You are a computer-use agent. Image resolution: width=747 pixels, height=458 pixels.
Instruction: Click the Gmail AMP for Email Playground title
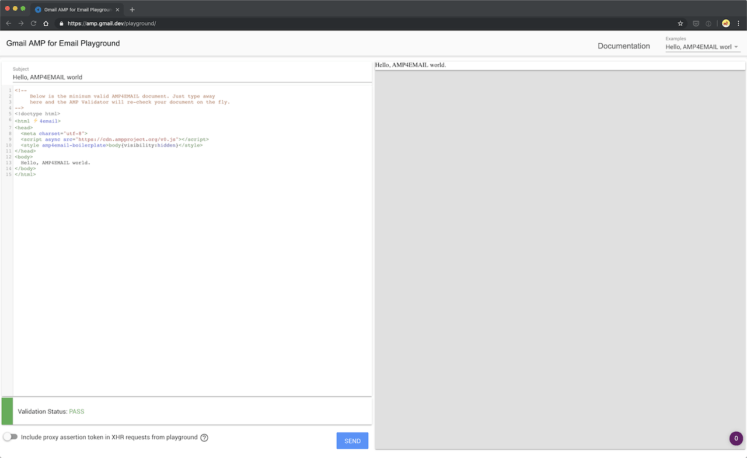(62, 44)
